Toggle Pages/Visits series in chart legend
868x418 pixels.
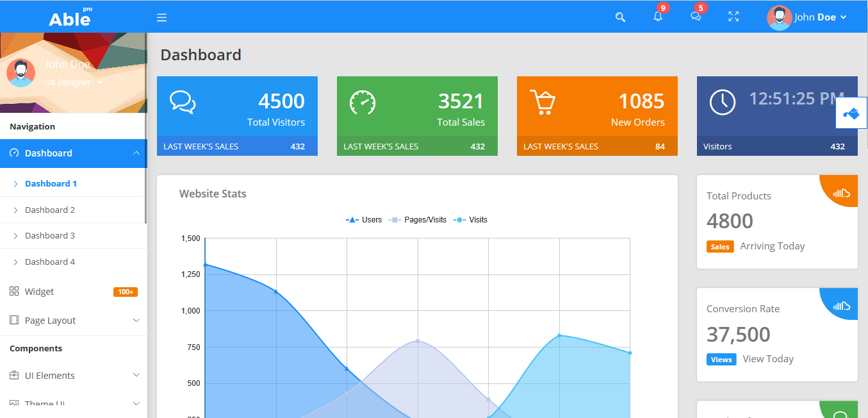pyautogui.click(x=417, y=220)
